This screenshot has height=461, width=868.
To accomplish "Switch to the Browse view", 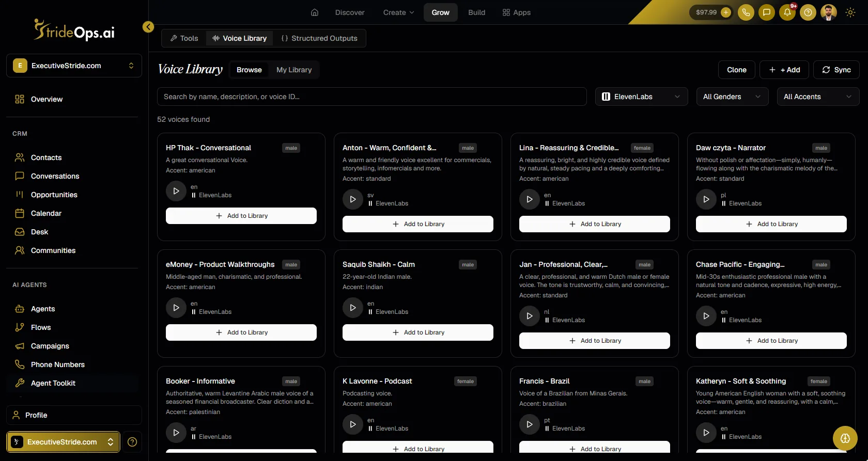I will point(249,70).
